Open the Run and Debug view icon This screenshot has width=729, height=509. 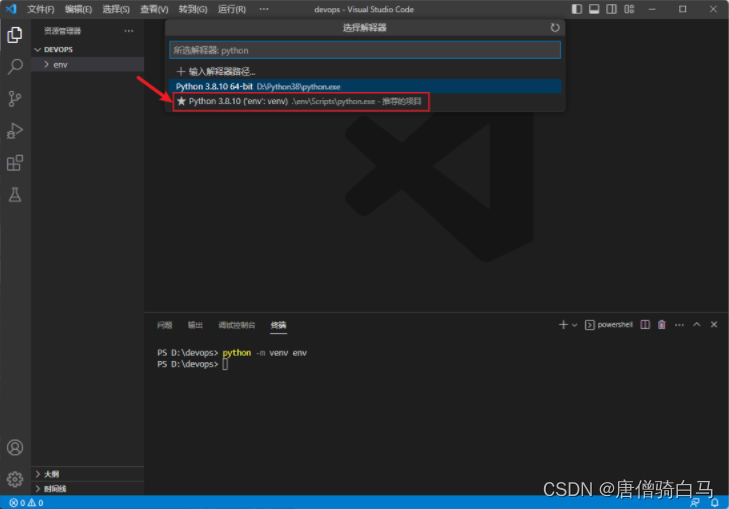15,131
